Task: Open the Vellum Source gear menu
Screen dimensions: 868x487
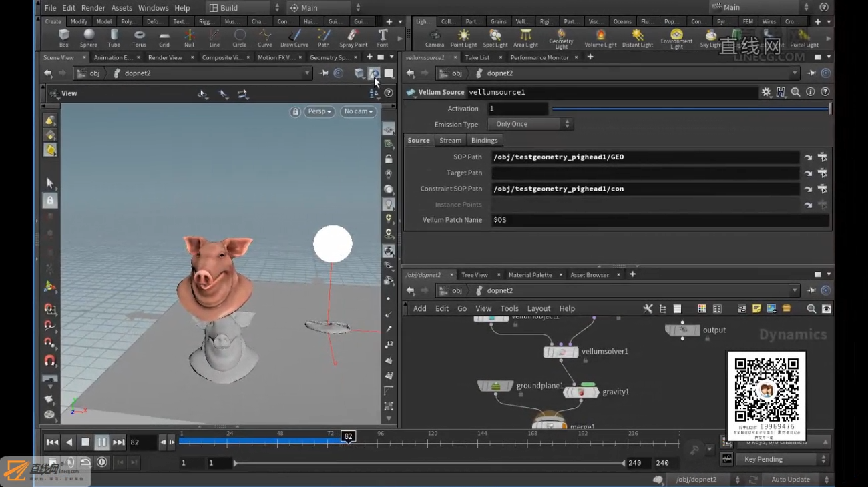Action: pos(766,92)
